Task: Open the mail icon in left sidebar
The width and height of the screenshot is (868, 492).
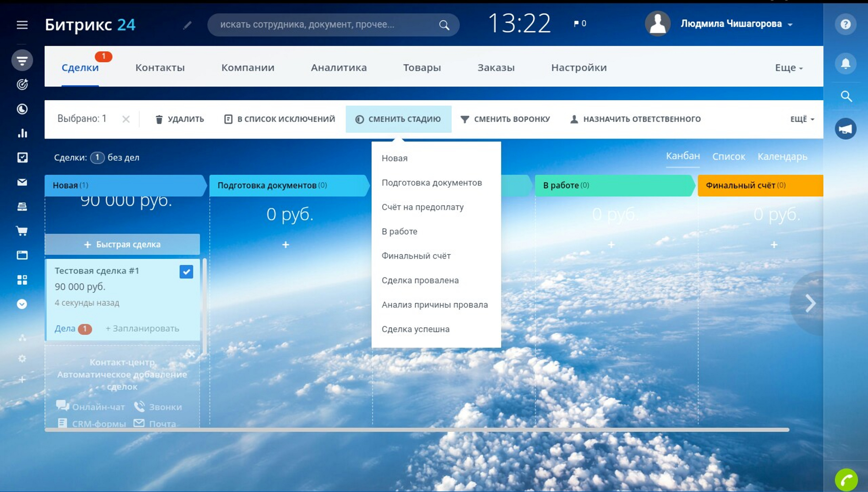Action: tap(22, 182)
